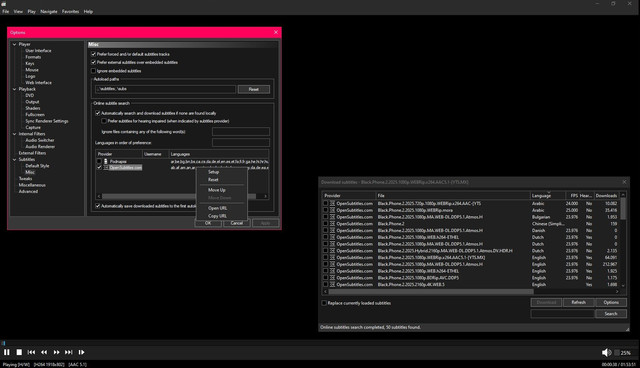Viewport: 640px width, 368px height.
Task: Stop the video with the Stop icon
Action: 19,352
